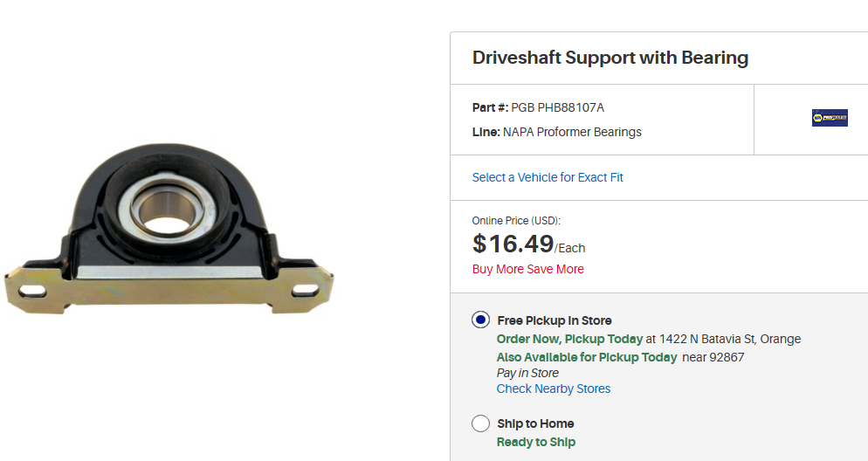Click Also Available for Pickup Today text
The width and height of the screenshot is (868, 461).
[x=586, y=357]
